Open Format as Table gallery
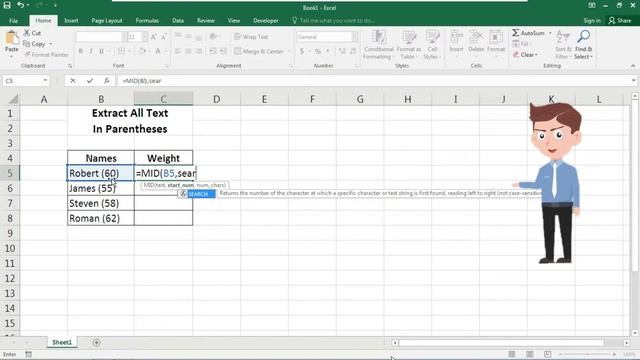 pyautogui.click(x=409, y=45)
